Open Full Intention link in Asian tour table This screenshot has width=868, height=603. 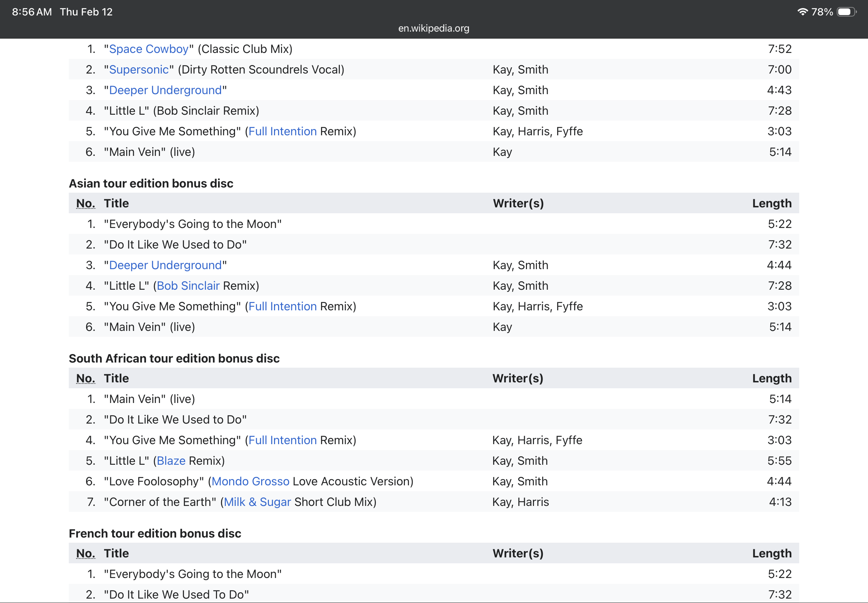[282, 306]
